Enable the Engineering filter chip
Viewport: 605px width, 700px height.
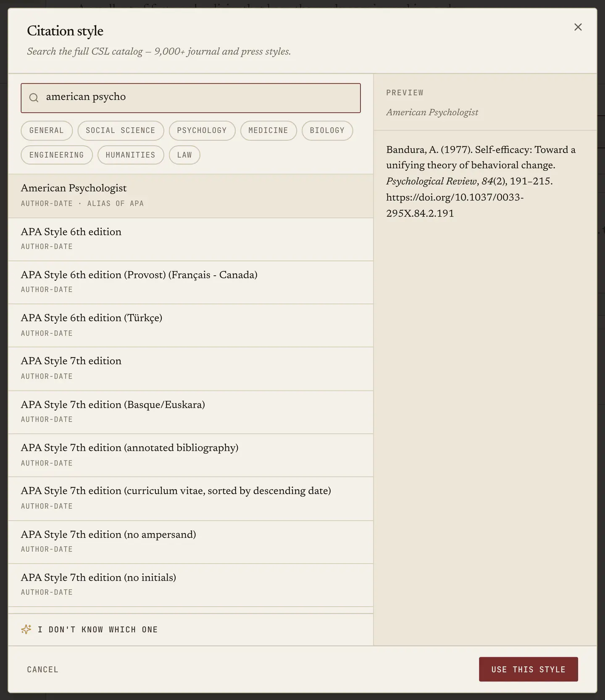(57, 155)
